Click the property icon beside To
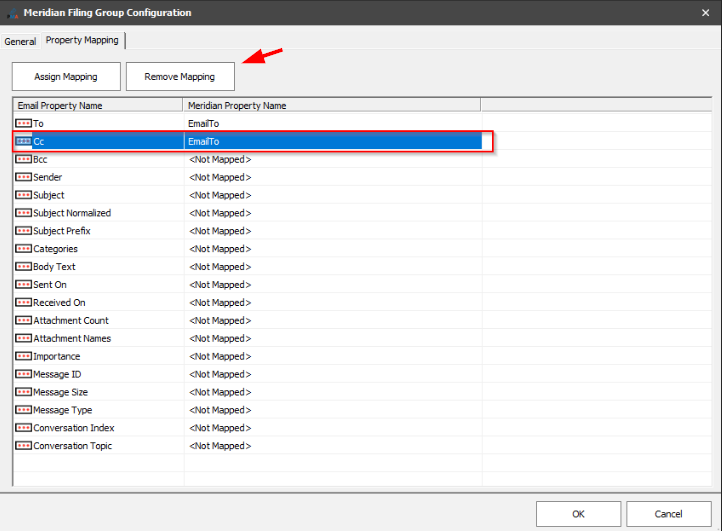This screenshot has width=722, height=531. [23, 123]
